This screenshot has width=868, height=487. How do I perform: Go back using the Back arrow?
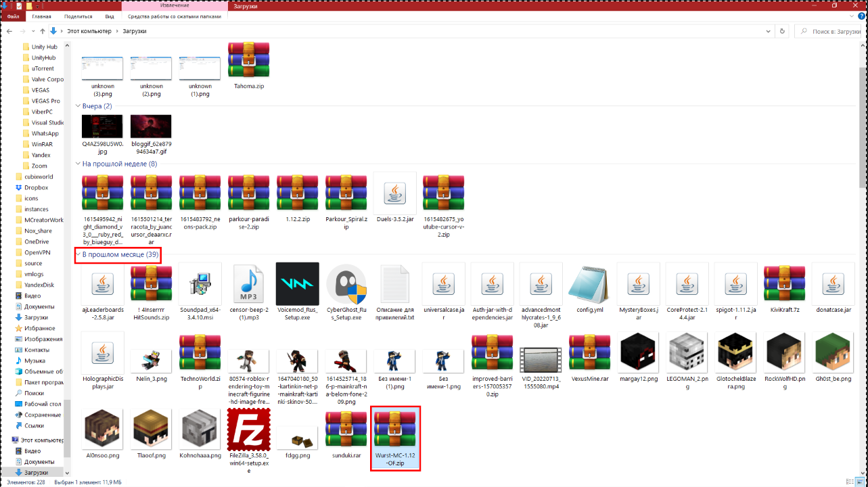[10, 31]
